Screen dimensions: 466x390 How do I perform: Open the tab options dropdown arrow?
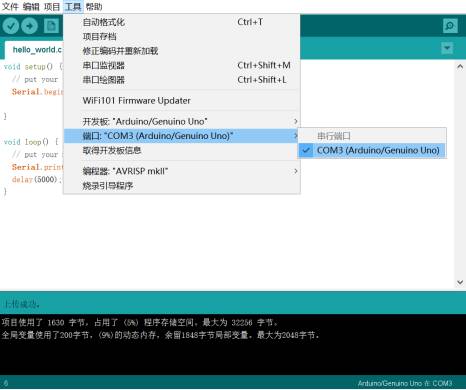click(447, 48)
